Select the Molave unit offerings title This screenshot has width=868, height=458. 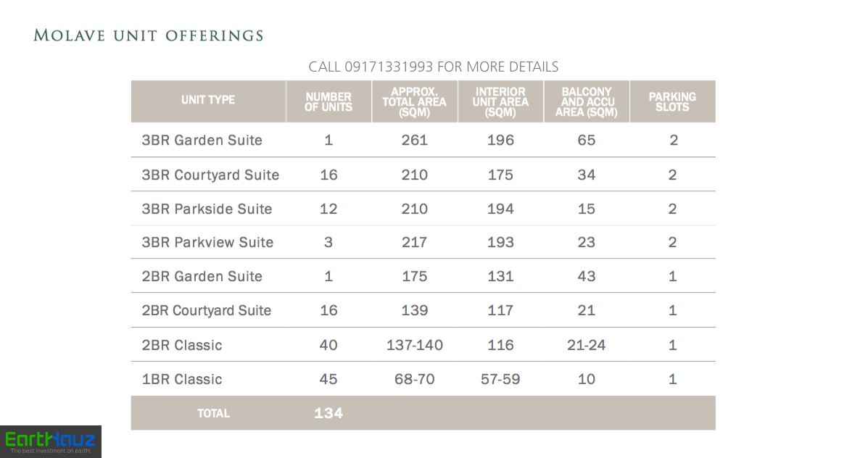pos(149,36)
